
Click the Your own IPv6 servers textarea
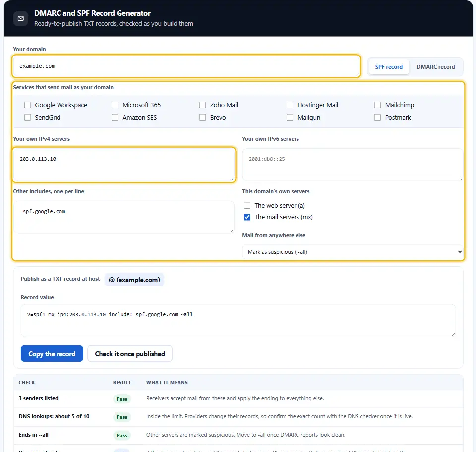pyautogui.click(x=353, y=165)
